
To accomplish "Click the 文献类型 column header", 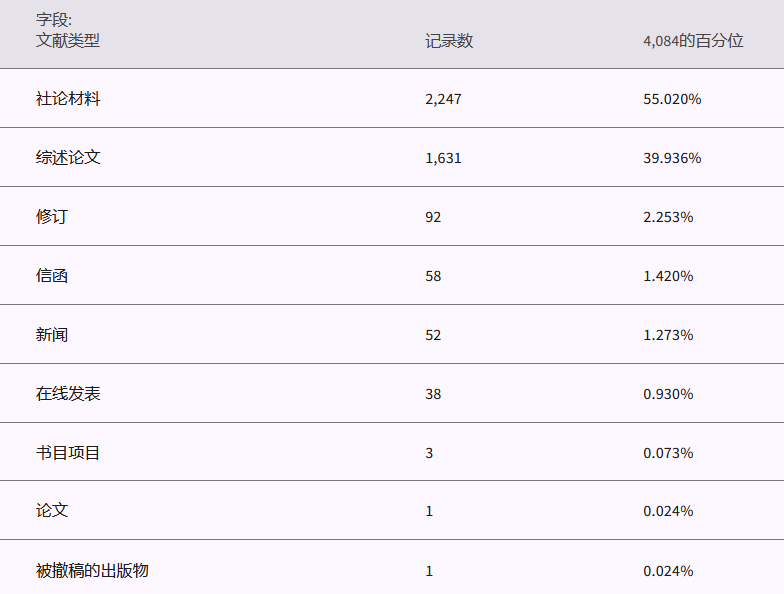I will click(68, 41).
